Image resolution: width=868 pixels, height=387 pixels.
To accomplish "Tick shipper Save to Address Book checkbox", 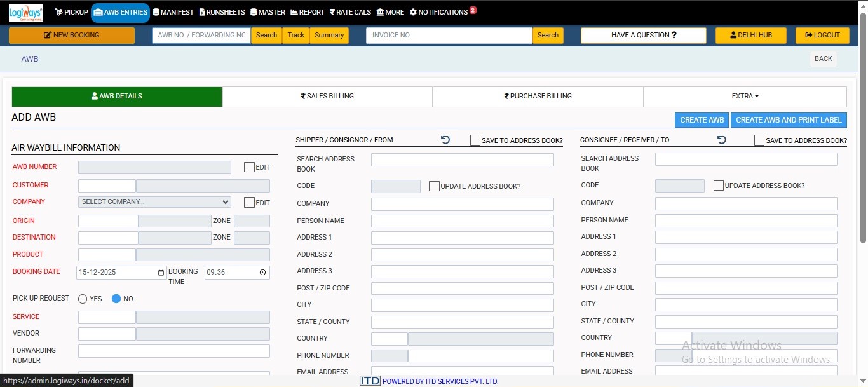I will 475,140.
